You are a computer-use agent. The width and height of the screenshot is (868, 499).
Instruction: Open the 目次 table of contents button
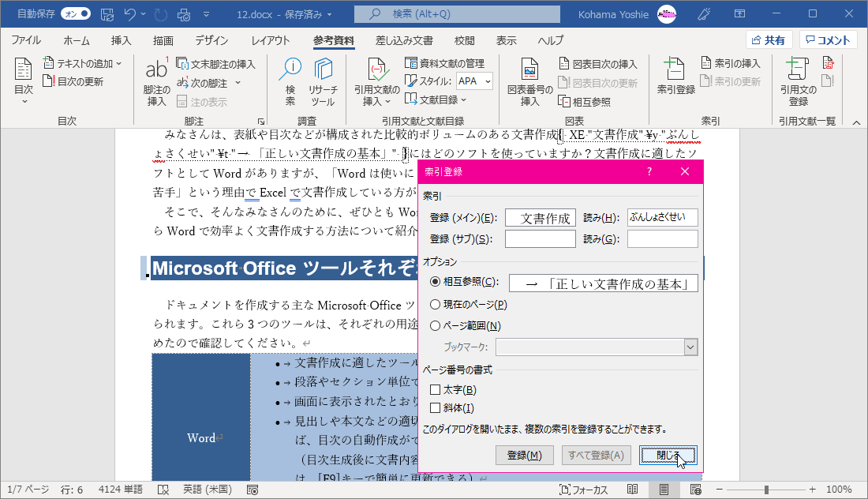23,81
